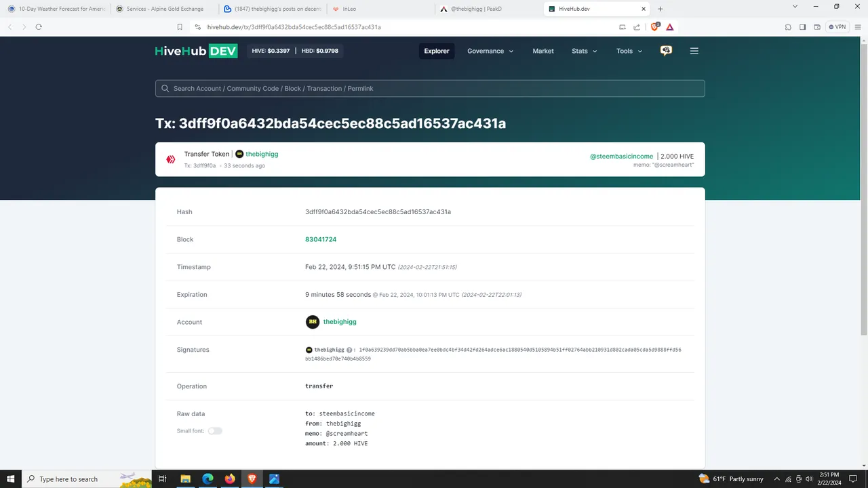Image resolution: width=868 pixels, height=488 pixels.
Task: Open the tab search chevron in title bar
Action: coord(795,6)
